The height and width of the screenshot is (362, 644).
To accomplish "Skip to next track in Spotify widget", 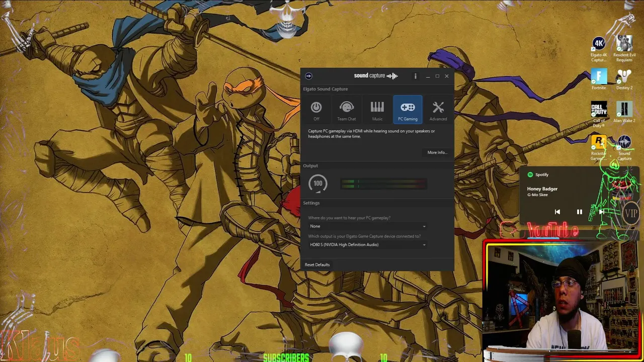I will click(601, 212).
